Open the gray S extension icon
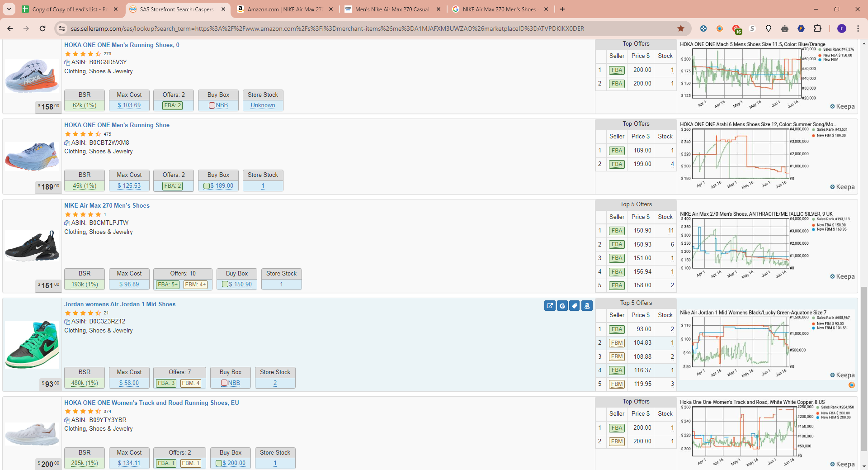The height and width of the screenshot is (470, 868). [x=752, y=28]
